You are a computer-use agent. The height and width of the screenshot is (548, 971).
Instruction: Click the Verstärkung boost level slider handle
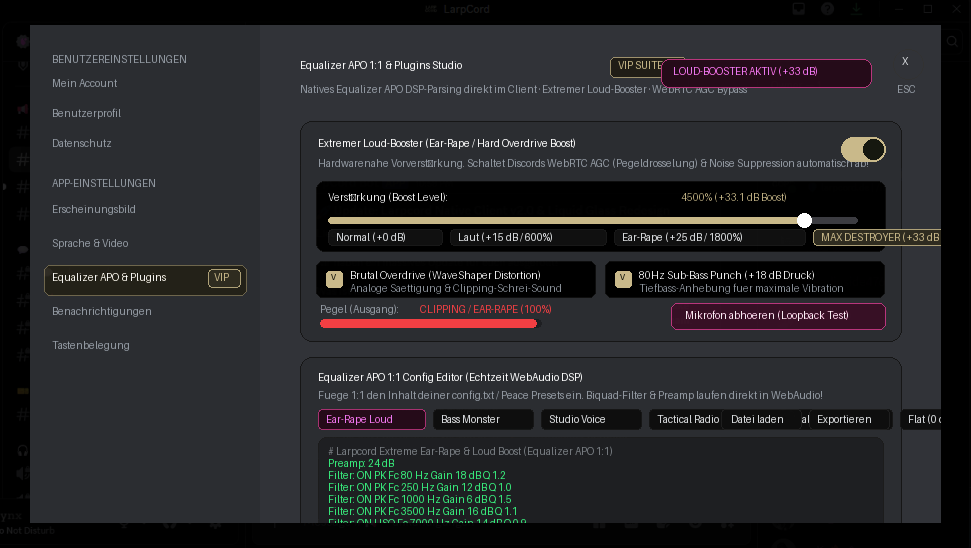[x=804, y=220]
